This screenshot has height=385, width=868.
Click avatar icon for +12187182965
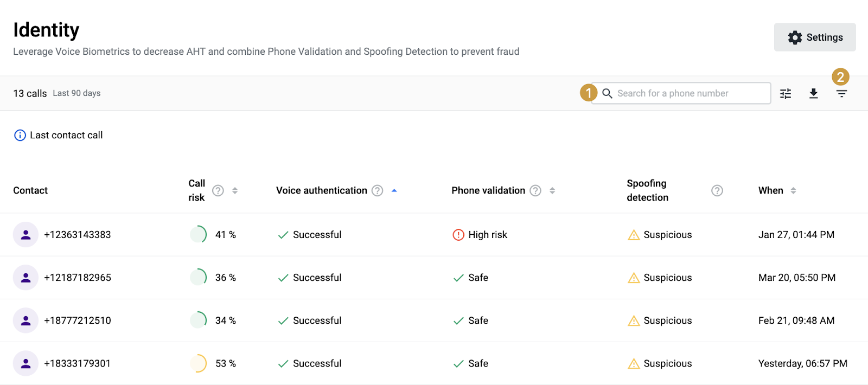point(25,278)
